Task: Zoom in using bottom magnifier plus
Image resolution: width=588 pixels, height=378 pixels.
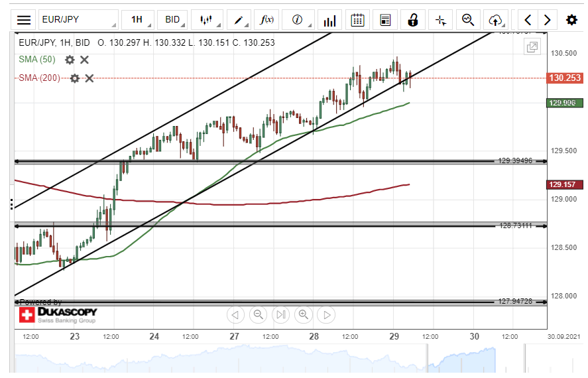Action: [x=304, y=314]
